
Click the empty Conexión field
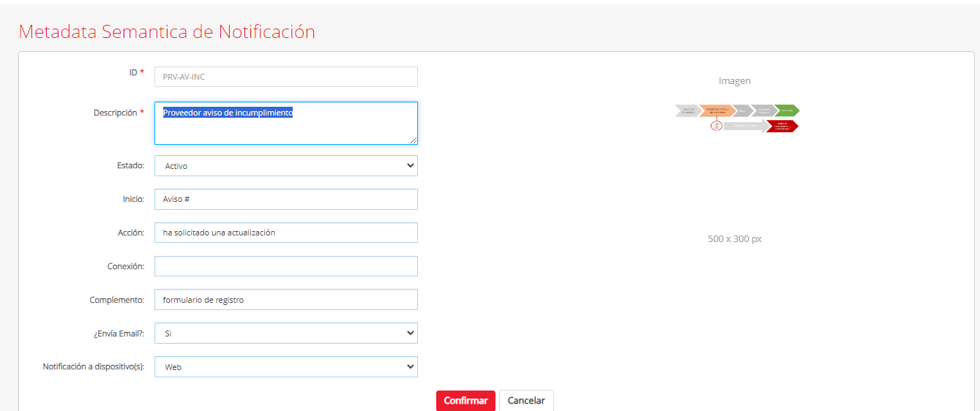pos(285,266)
